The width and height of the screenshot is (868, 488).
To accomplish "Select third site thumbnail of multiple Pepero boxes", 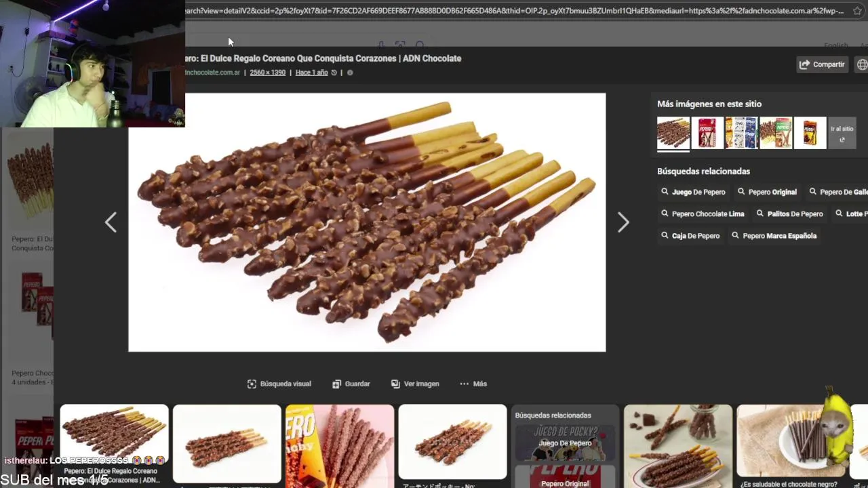I will (x=741, y=133).
